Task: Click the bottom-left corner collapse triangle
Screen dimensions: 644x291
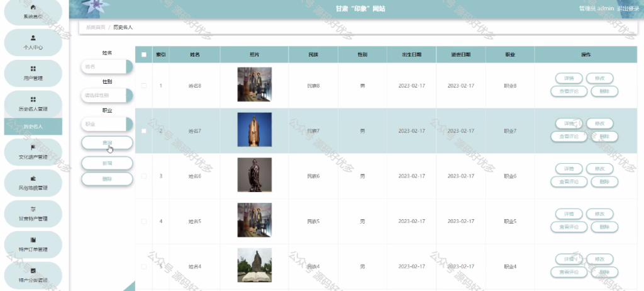Action: click(130, 287)
